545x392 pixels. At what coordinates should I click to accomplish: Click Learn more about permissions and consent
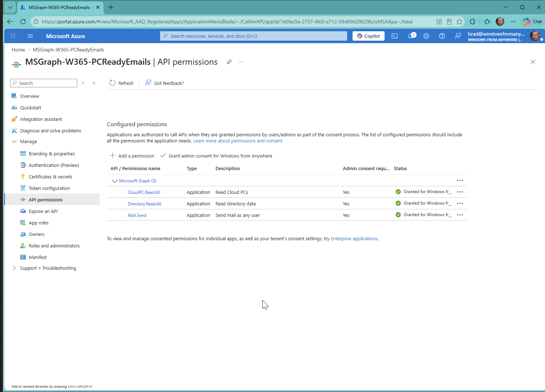[237, 141]
